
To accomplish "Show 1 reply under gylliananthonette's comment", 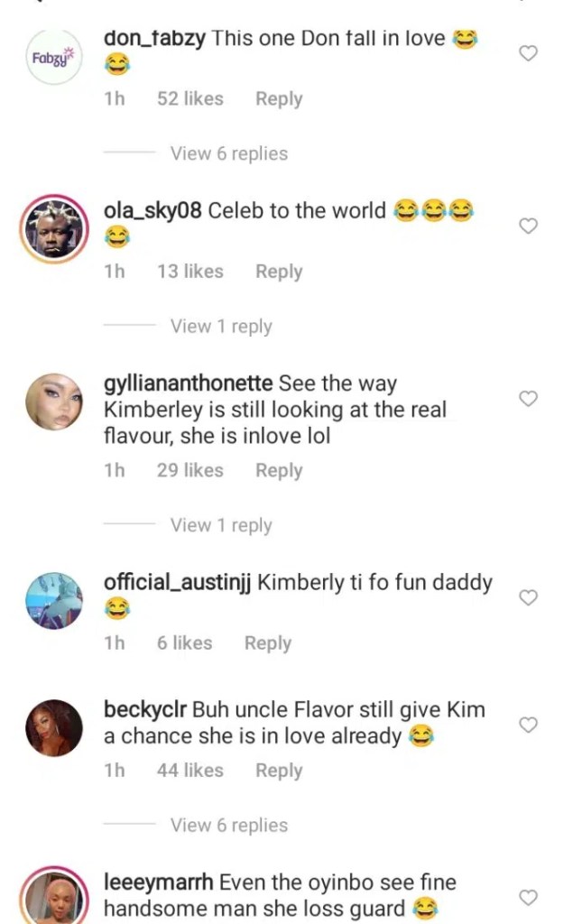I will (221, 525).
